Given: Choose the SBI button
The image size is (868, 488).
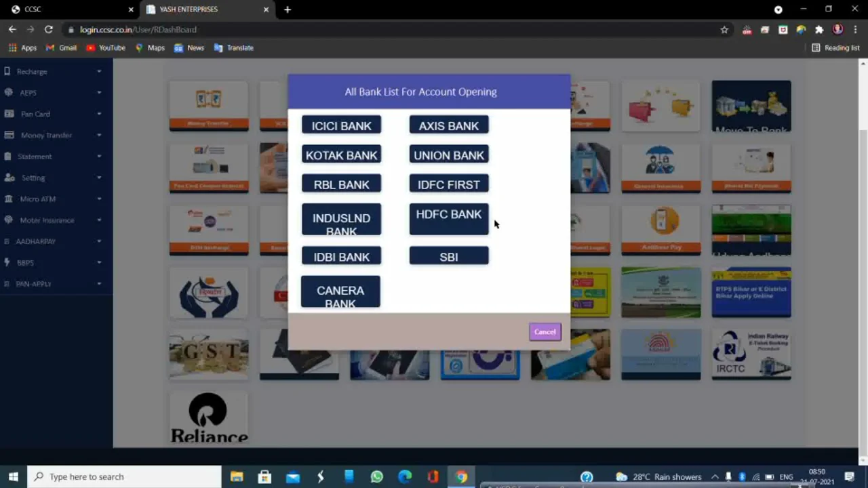Looking at the screenshot, I should pyautogui.click(x=449, y=256).
